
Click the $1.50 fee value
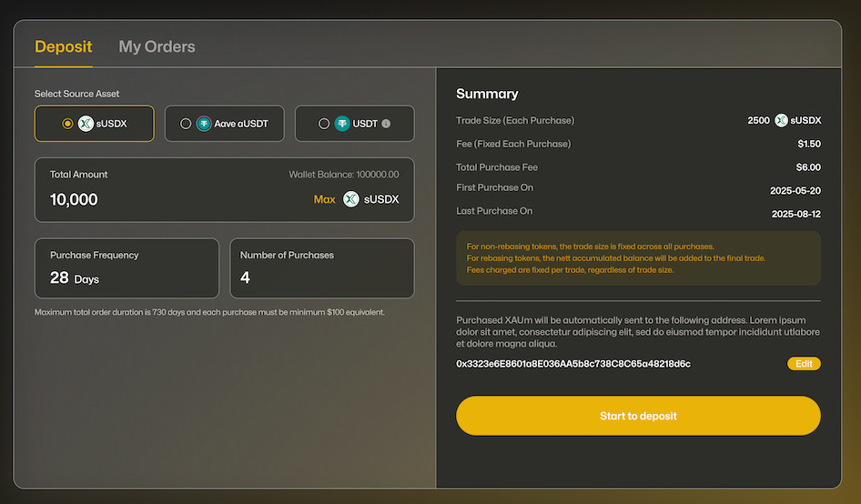[x=809, y=144]
